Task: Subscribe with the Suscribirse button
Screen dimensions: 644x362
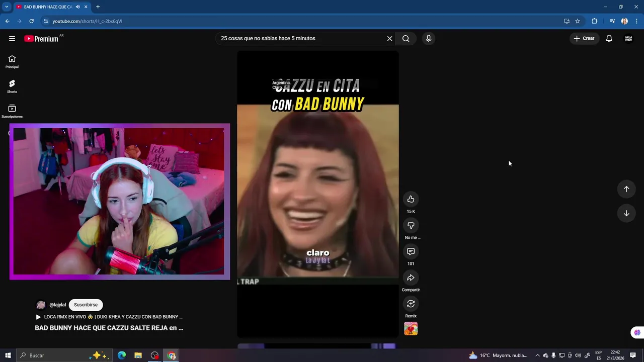Action: pos(86,305)
